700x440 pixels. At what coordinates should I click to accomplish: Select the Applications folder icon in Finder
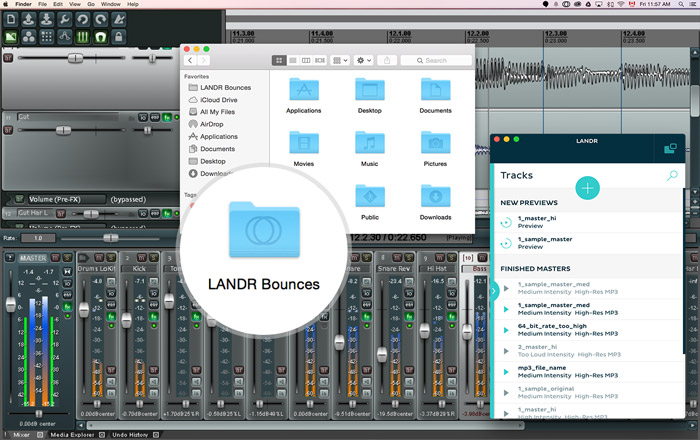pos(304,89)
